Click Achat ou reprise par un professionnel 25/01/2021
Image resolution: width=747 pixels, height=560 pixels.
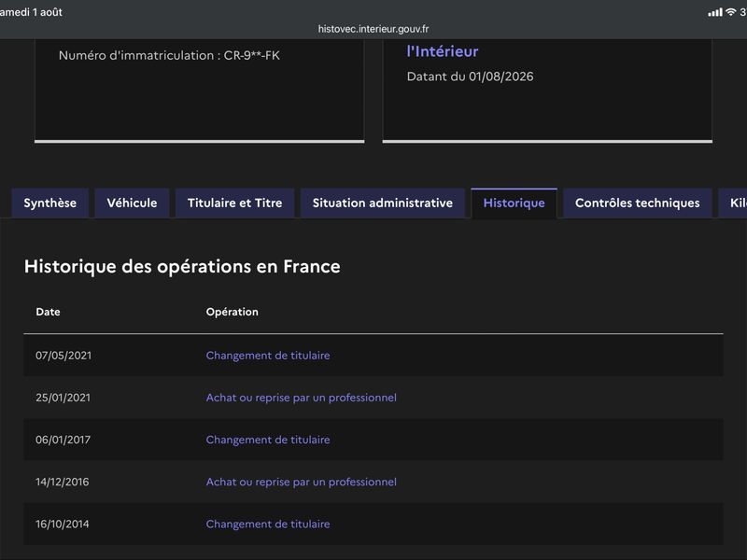301,398
